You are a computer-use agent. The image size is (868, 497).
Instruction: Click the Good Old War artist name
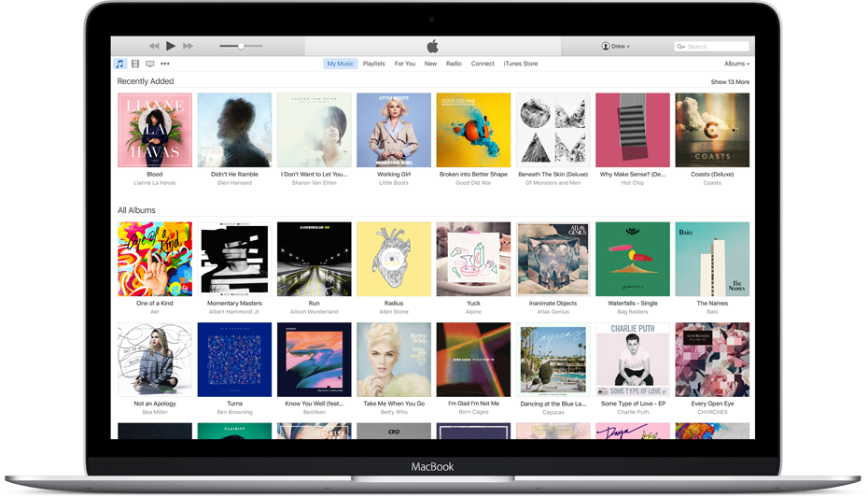[x=473, y=183]
